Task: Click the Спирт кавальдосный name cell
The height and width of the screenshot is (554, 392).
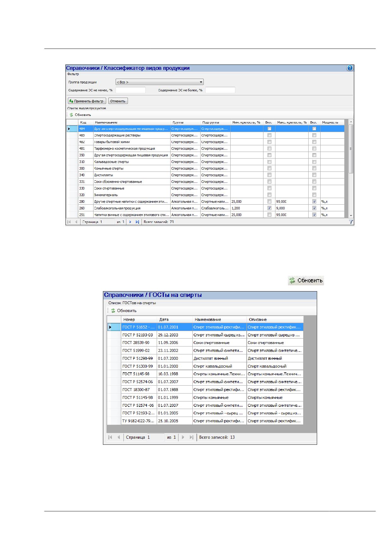Action: 220,366
